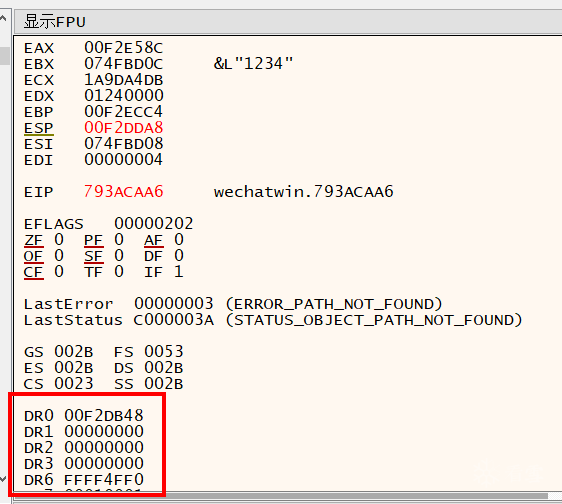Viewport: 562px width, 504px height.
Task: Select FS segment value 0053
Action: (x=164, y=352)
